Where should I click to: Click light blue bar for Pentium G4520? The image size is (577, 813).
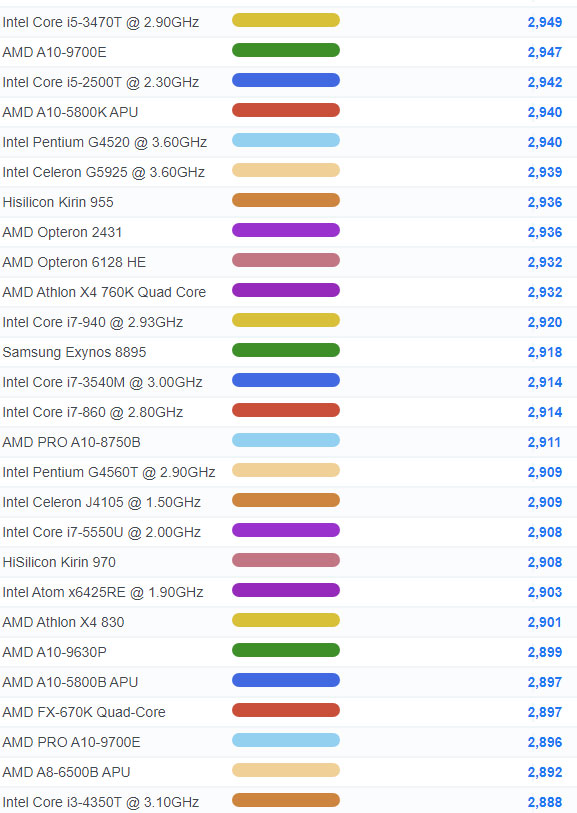pos(286,141)
